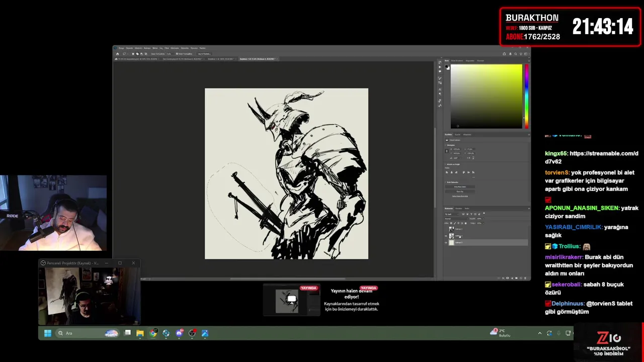The image size is (644, 362).
Task: Open the Paragraph panel icon
Action: tap(440, 94)
